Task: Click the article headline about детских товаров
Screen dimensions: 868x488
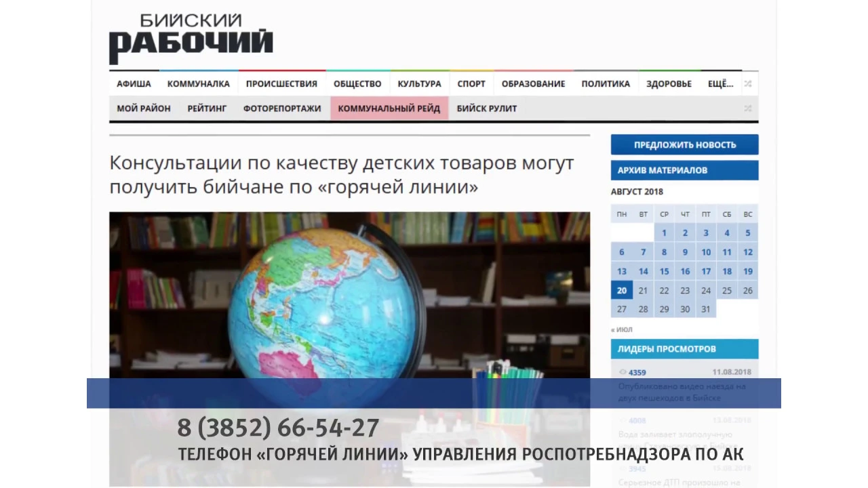Action: [342, 175]
